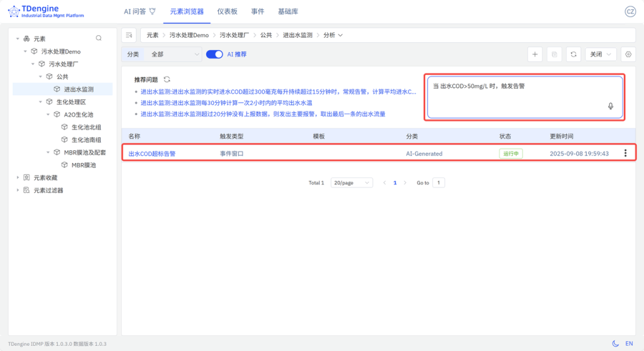The image size is (644, 351).
Task: Collapse the 生化处理区 tree node
Action: [41, 102]
